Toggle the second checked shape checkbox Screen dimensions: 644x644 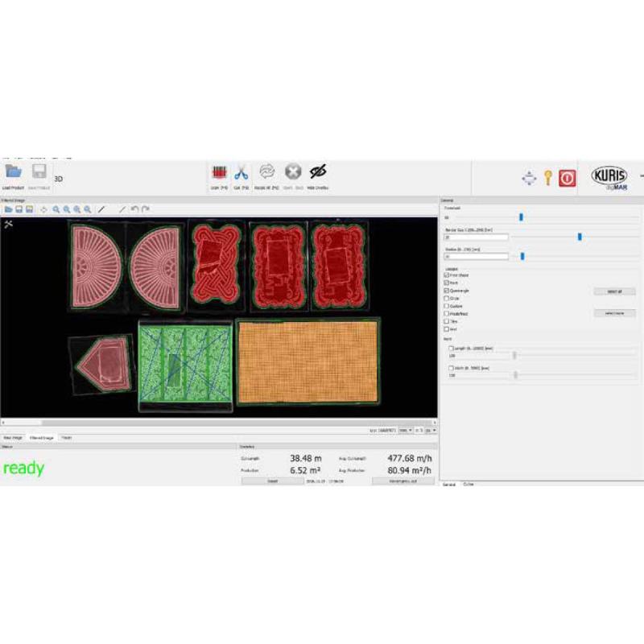point(447,283)
